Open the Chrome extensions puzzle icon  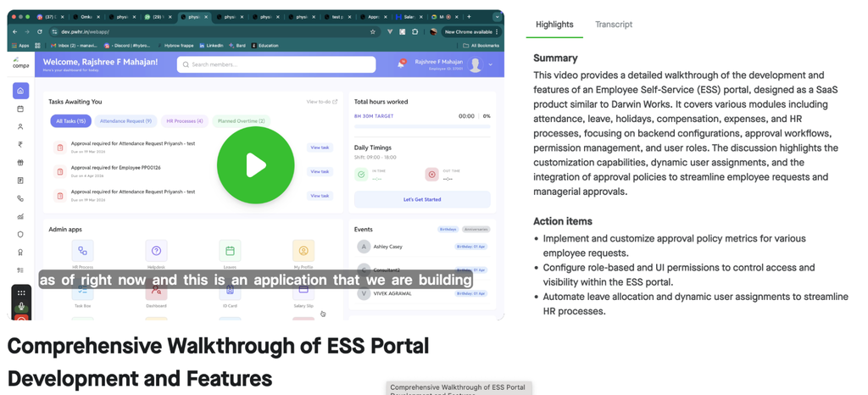415,32
